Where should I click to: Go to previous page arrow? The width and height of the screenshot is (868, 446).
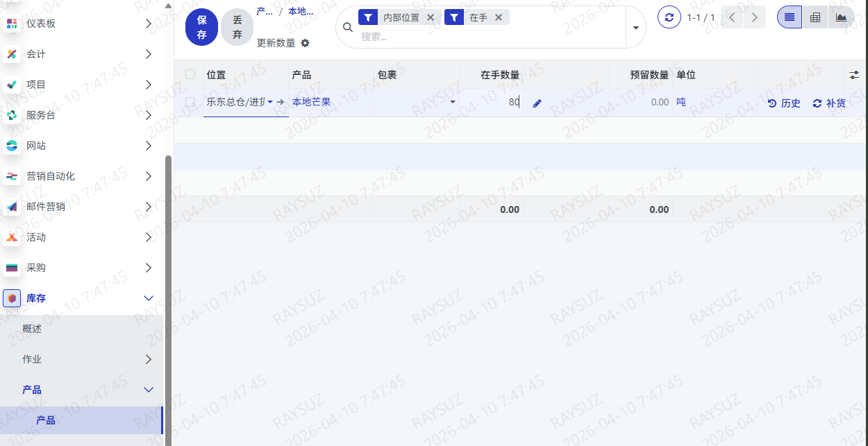(732, 17)
